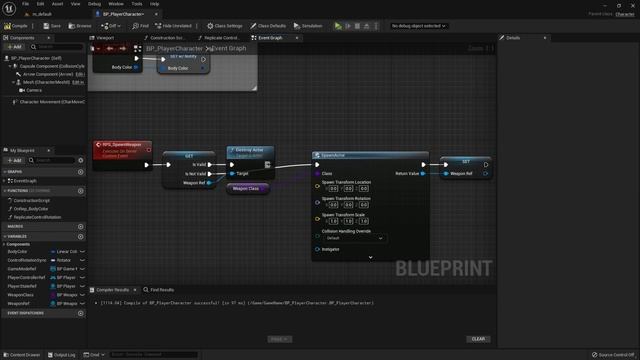
Task: Navigate back in graph history
Action: point(110,48)
